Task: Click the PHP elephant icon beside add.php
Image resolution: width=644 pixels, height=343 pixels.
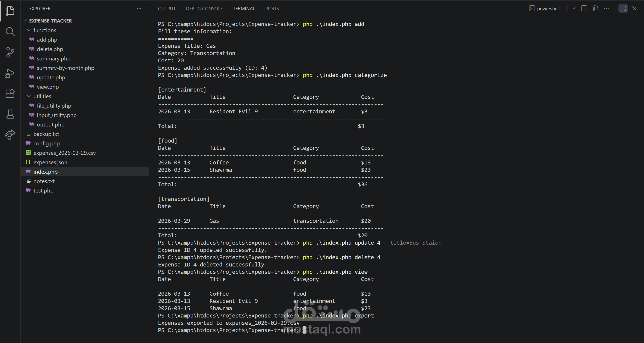Action: pos(32,39)
